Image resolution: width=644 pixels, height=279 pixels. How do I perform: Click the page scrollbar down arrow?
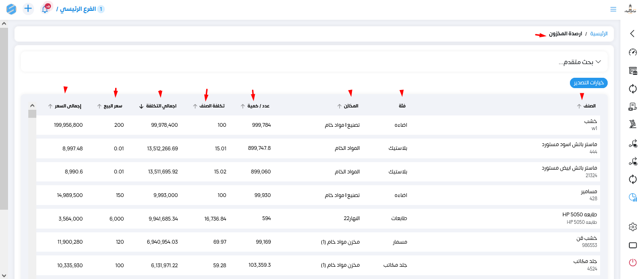(4, 275)
